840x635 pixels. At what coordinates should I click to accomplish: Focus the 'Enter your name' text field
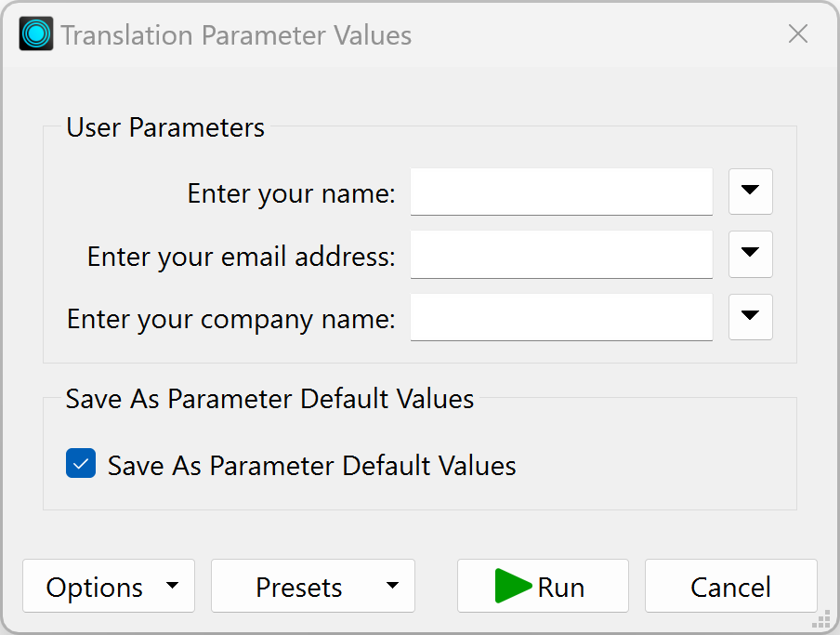coord(561,191)
